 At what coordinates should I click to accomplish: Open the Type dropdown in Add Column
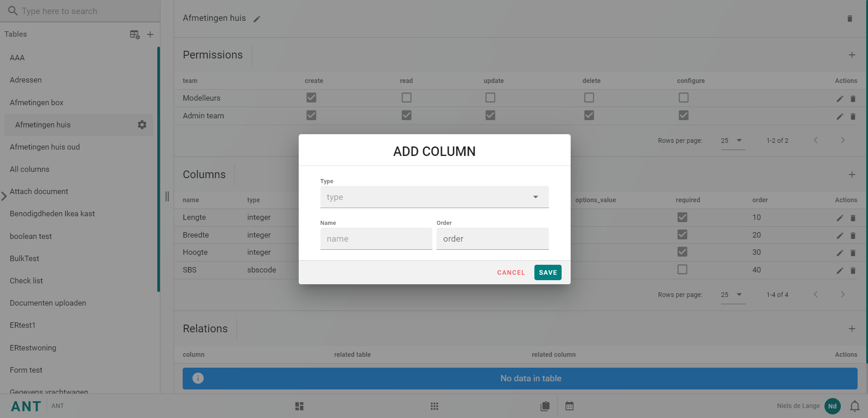click(x=434, y=197)
